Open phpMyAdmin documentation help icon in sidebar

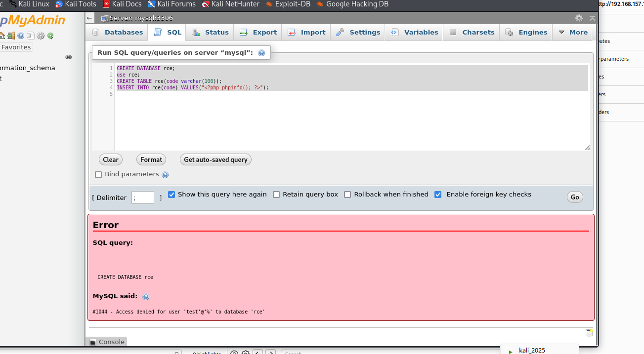(21, 36)
